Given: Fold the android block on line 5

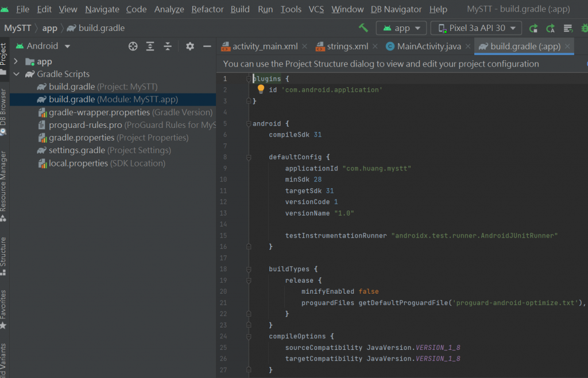Looking at the screenshot, I should (248, 124).
